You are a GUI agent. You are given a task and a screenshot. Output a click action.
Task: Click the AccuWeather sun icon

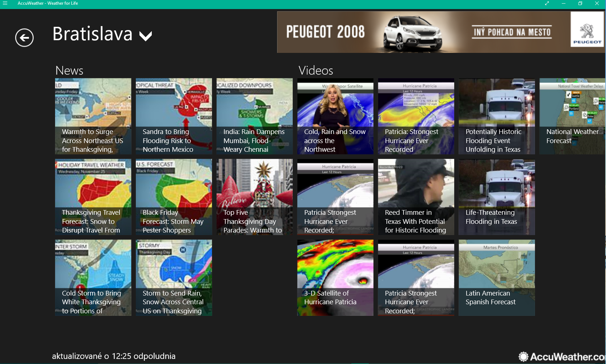click(x=523, y=357)
